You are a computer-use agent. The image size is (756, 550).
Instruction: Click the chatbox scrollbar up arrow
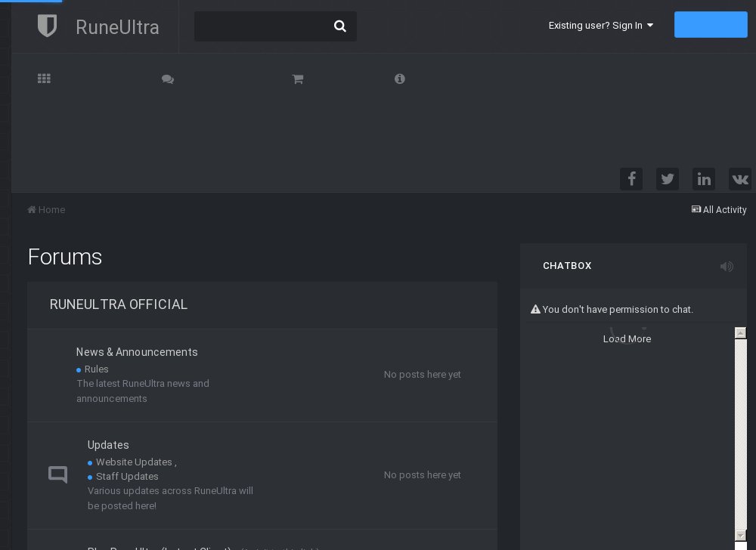tap(740, 333)
